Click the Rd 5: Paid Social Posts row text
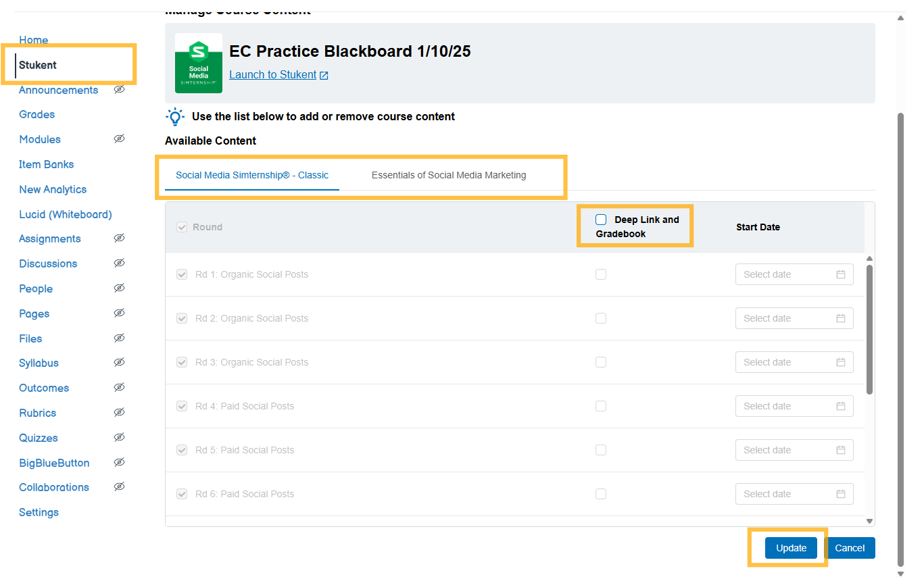Viewport: 924px width, 579px height. tap(245, 450)
